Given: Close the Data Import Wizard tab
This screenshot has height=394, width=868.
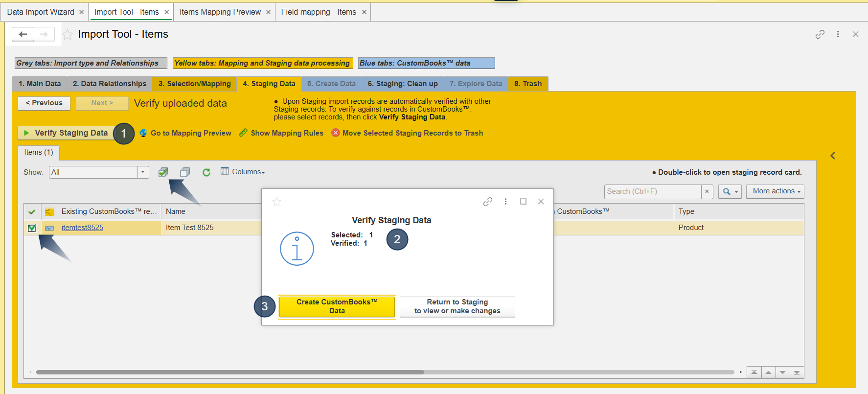Looking at the screenshot, I should tap(81, 12).
